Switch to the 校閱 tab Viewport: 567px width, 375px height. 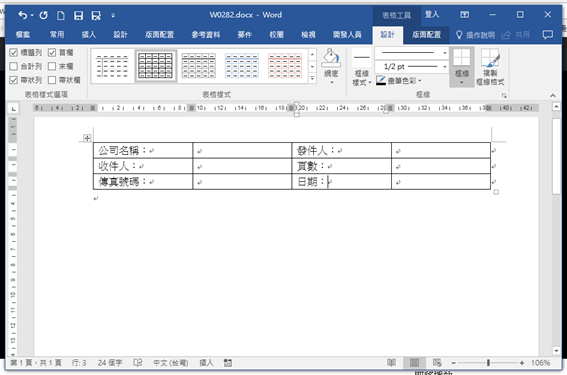[x=276, y=35]
